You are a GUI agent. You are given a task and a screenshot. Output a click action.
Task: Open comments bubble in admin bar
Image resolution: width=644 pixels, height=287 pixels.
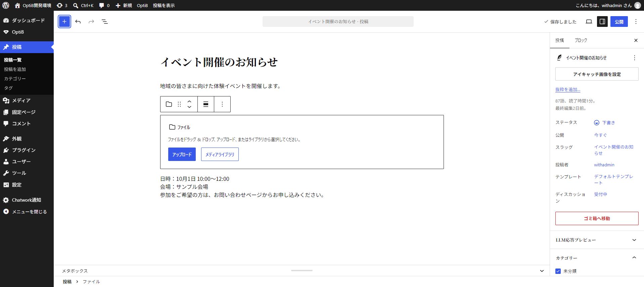[104, 5]
